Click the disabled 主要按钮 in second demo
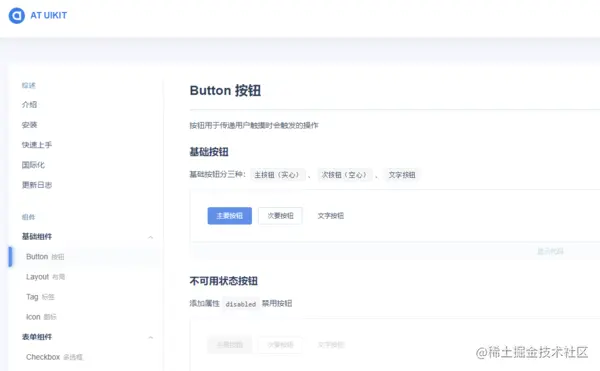The width and height of the screenshot is (600, 371). click(x=230, y=345)
